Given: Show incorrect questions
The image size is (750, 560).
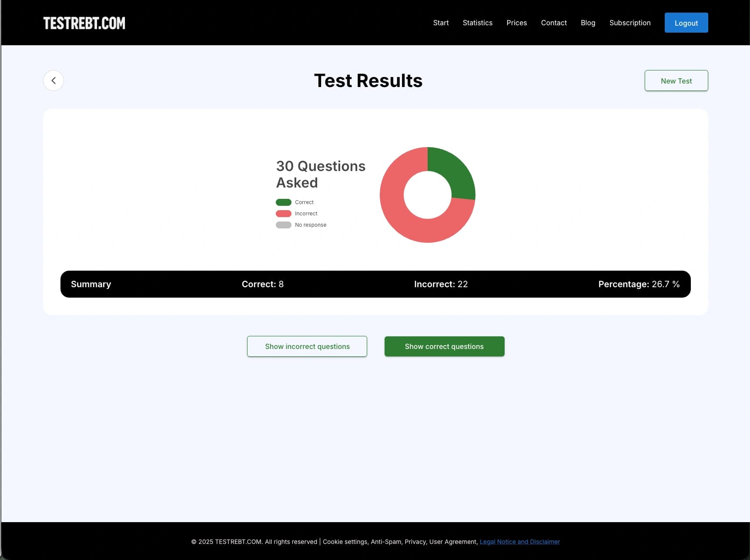Looking at the screenshot, I should point(307,346).
